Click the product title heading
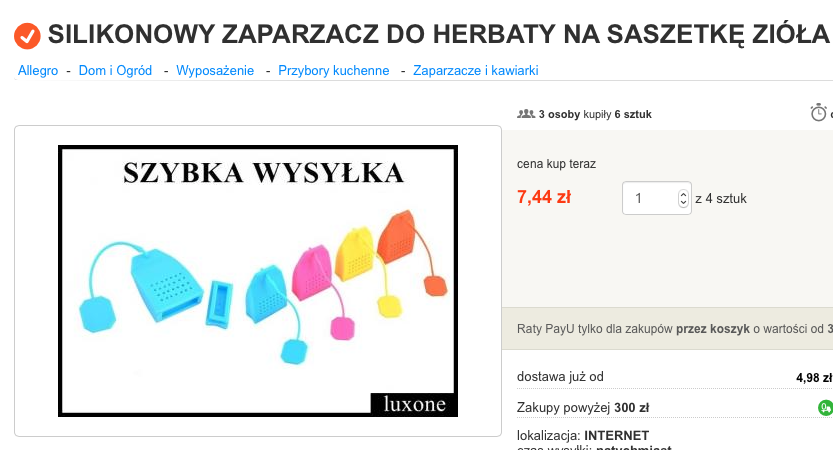 [x=438, y=35]
